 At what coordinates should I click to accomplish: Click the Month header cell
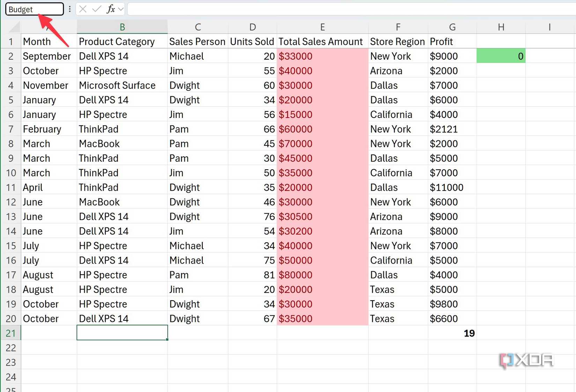point(49,42)
